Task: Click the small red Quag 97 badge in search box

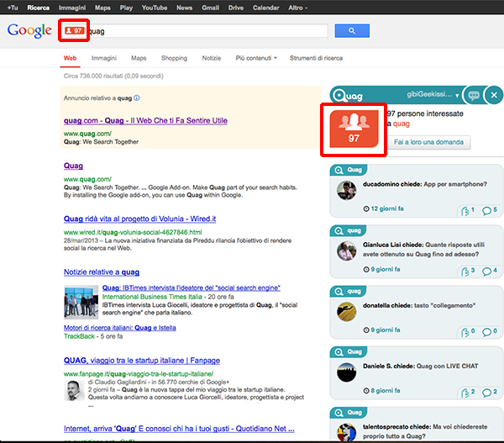Action: [74, 30]
